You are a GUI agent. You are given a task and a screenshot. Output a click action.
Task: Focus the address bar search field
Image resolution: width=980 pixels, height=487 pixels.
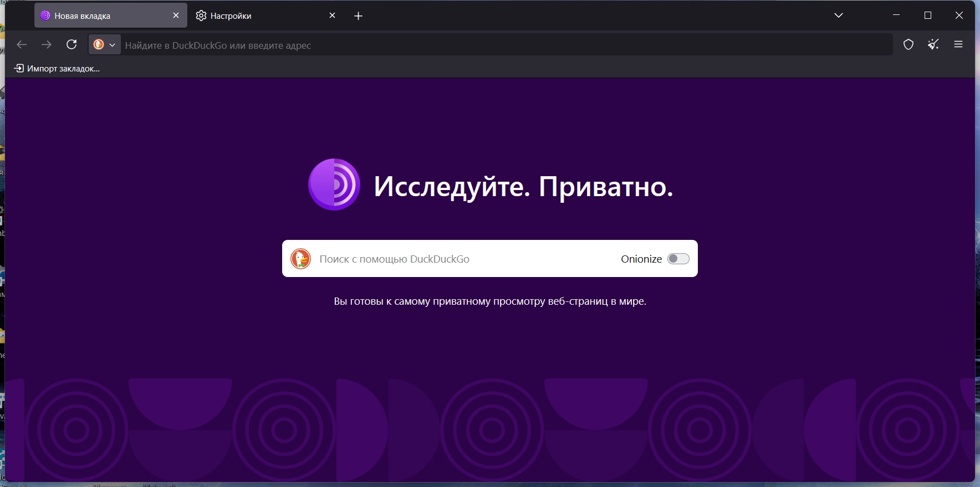click(x=507, y=45)
